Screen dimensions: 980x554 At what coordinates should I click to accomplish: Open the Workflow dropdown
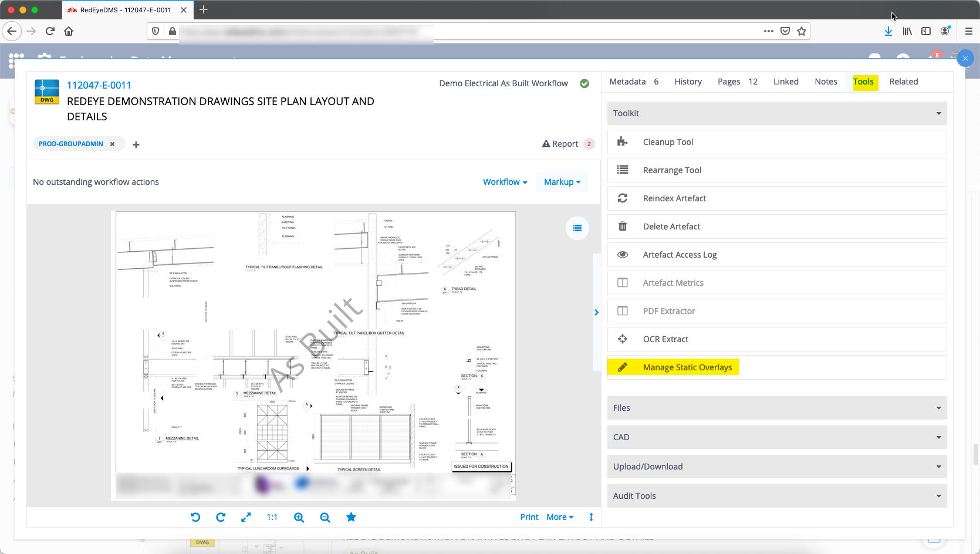point(505,182)
